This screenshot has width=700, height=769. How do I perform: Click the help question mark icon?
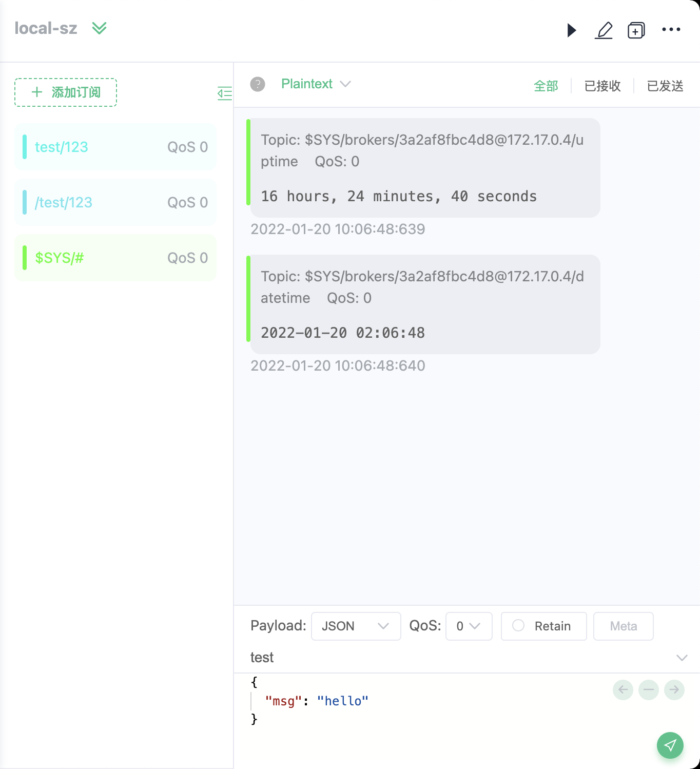[x=258, y=84]
